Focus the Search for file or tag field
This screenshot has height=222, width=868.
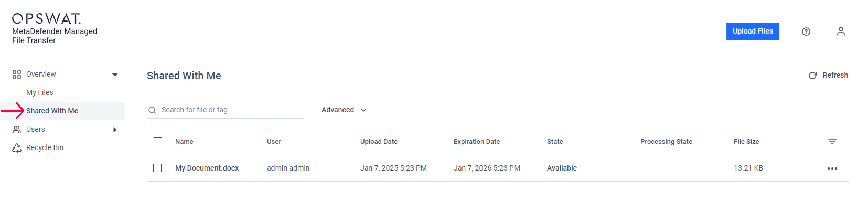(226, 110)
